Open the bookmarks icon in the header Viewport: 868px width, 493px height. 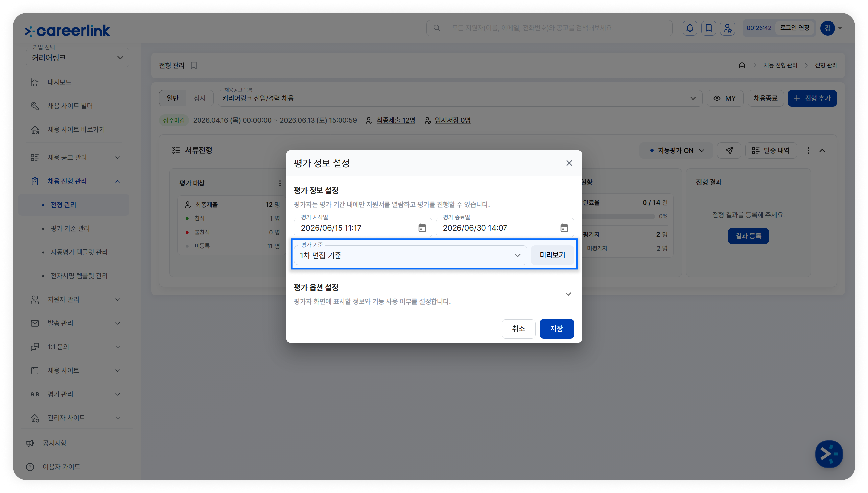click(708, 28)
